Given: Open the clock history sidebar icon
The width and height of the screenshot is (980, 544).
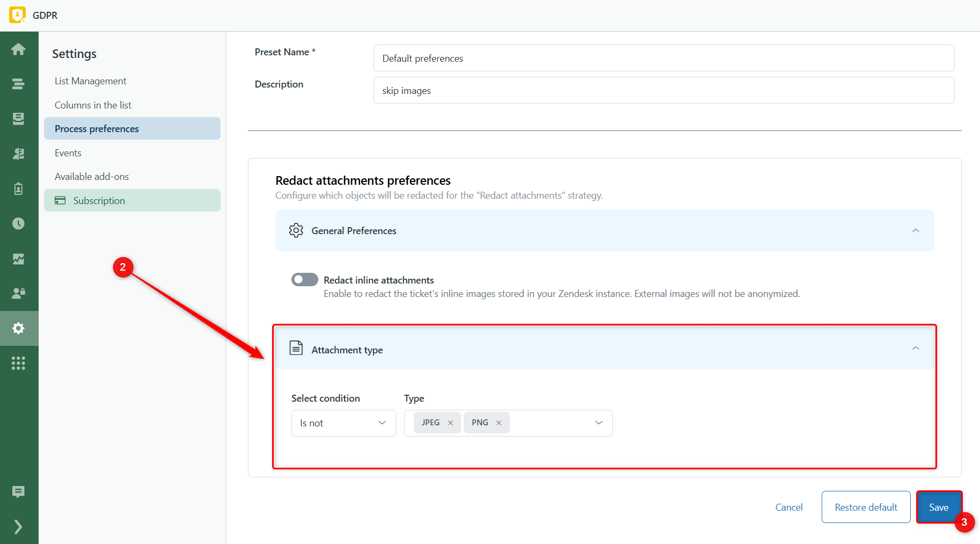Looking at the screenshot, I should point(18,223).
